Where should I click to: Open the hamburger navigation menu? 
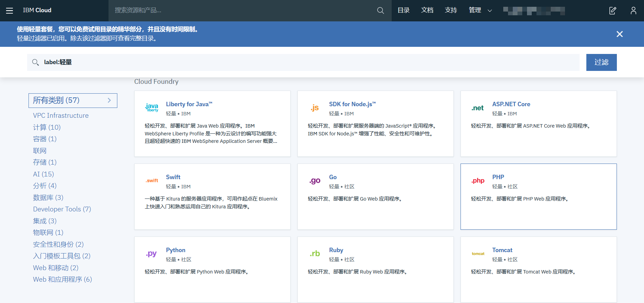[9, 11]
